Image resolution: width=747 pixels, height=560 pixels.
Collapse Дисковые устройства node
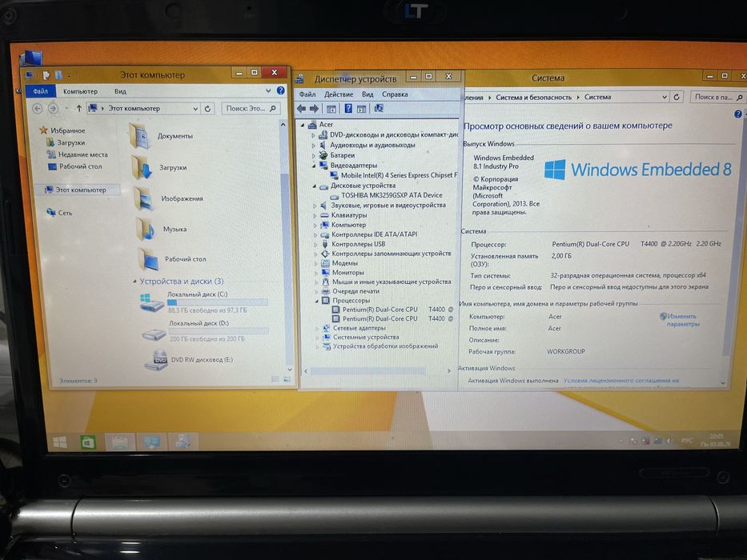[315, 186]
